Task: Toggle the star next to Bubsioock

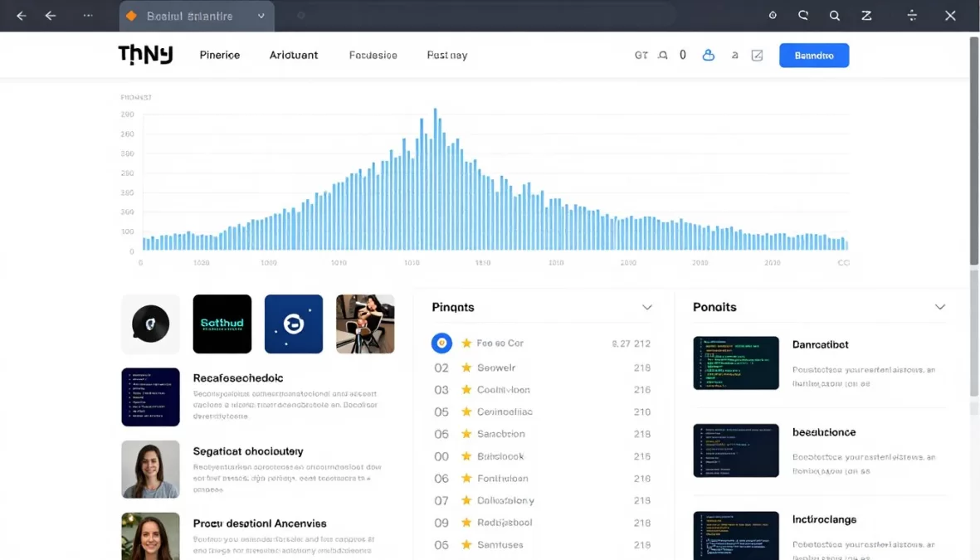Action: click(x=466, y=456)
